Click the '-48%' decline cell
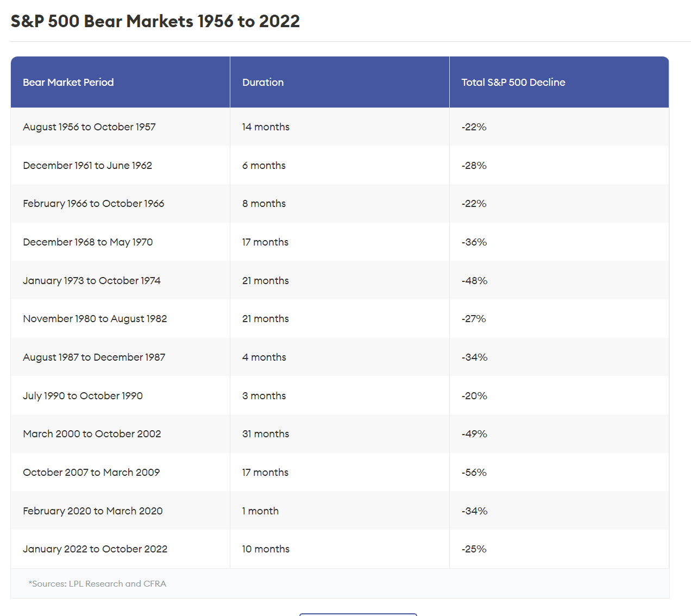 pos(474,281)
